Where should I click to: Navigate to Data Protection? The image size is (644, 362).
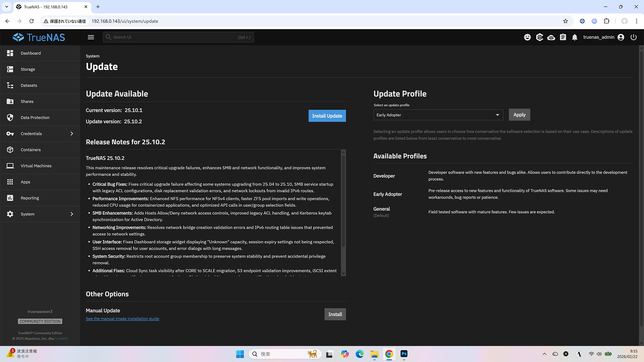[35, 118]
